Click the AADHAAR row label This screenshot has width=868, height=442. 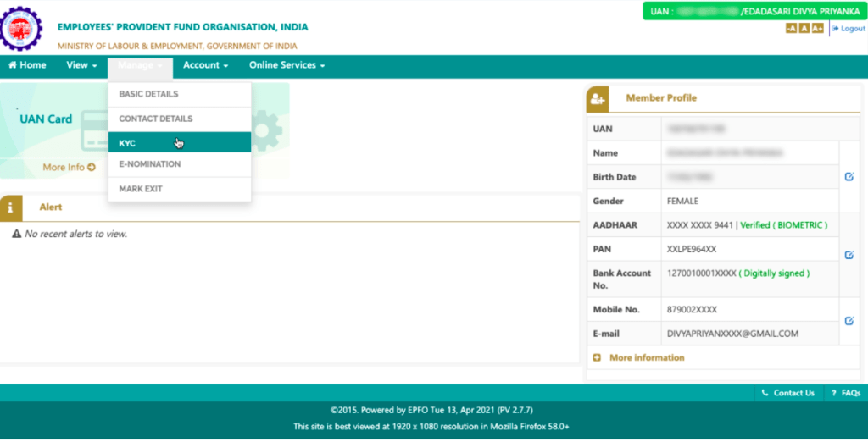tap(615, 225)
